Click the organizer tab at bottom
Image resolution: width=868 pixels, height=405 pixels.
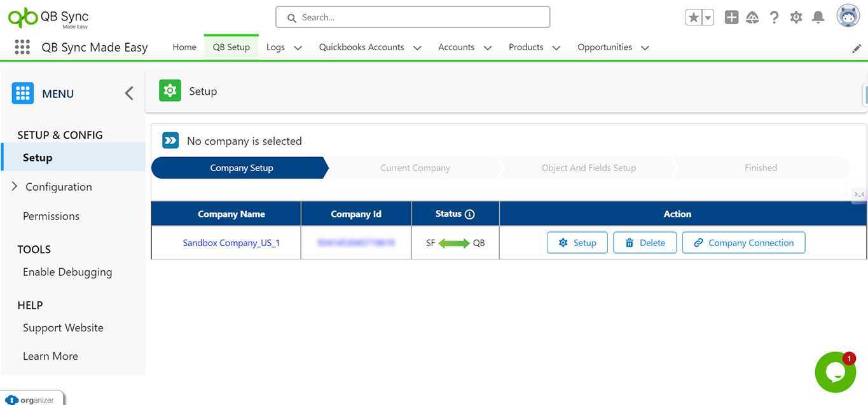(32, 399)
